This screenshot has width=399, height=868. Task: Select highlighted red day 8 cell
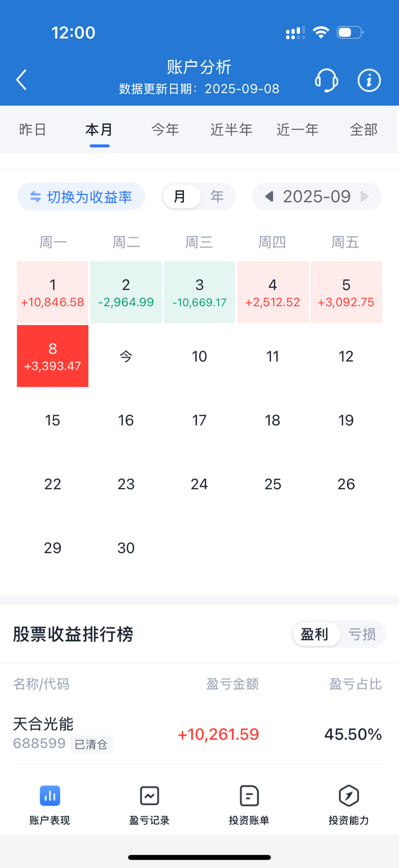point(52,356)
